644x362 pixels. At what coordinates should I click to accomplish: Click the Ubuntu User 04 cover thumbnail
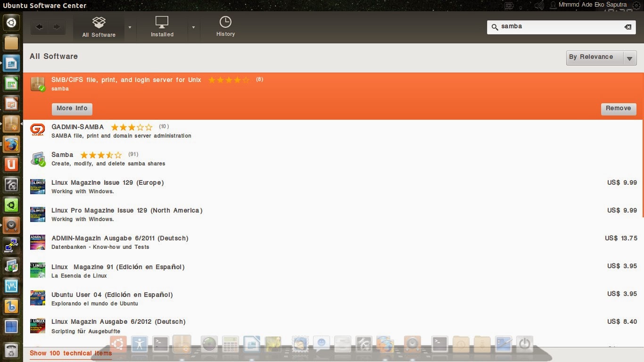(x=38, y=298)
